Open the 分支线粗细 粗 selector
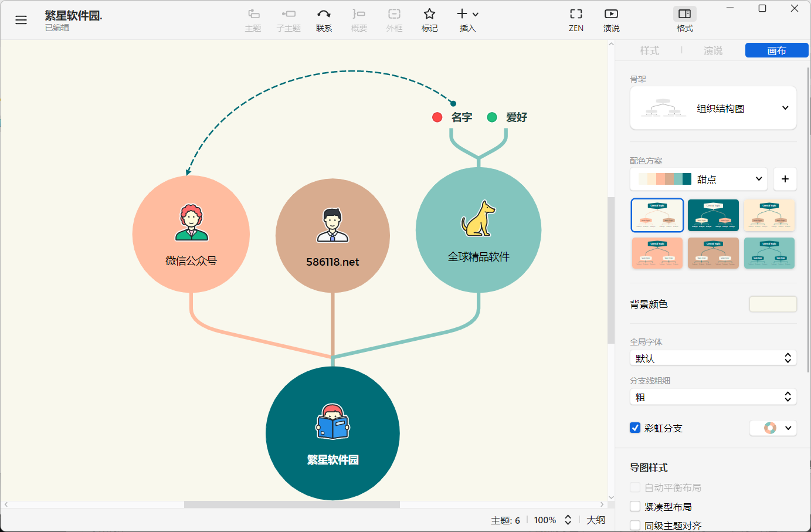 click(x=713, y=397)
